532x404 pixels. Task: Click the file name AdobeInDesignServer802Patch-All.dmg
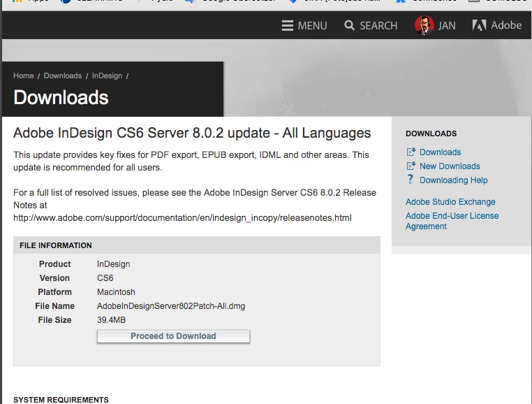pyautogui.click(x=171, y=306)
